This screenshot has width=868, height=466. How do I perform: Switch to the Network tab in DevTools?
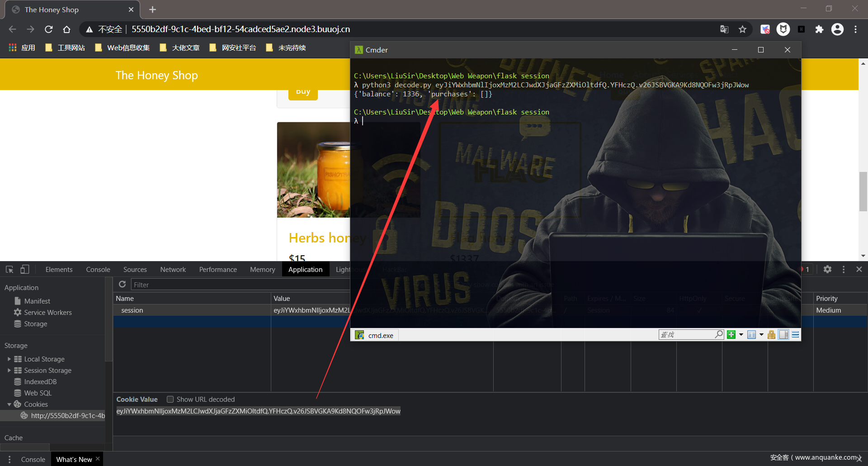pos(173,270)
